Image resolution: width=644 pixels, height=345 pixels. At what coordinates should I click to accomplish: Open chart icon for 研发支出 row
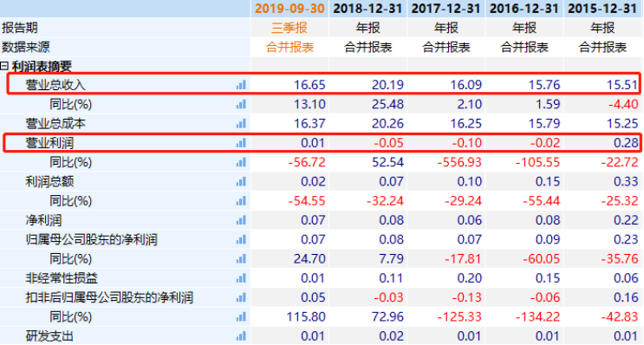[241, 336]
